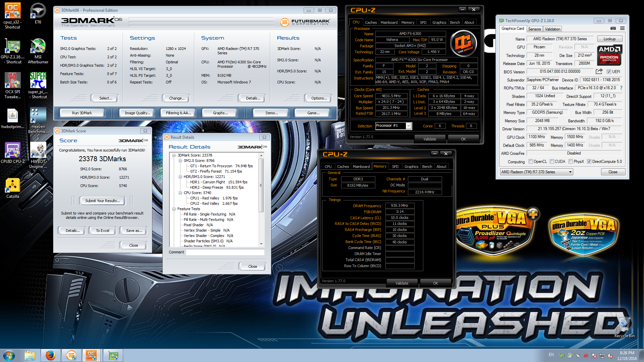The image size is (644, 362).
Task: Switch to Caches tab in upper CPU-Z
Action: click(371, 22)
